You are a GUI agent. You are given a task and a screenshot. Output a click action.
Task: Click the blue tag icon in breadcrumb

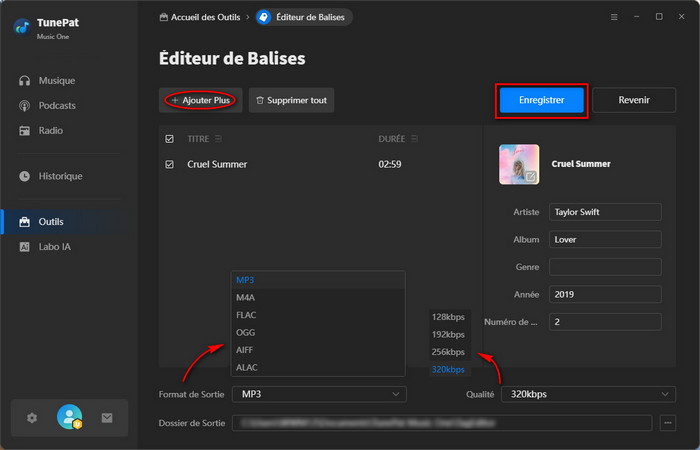(x=264, y=17)
